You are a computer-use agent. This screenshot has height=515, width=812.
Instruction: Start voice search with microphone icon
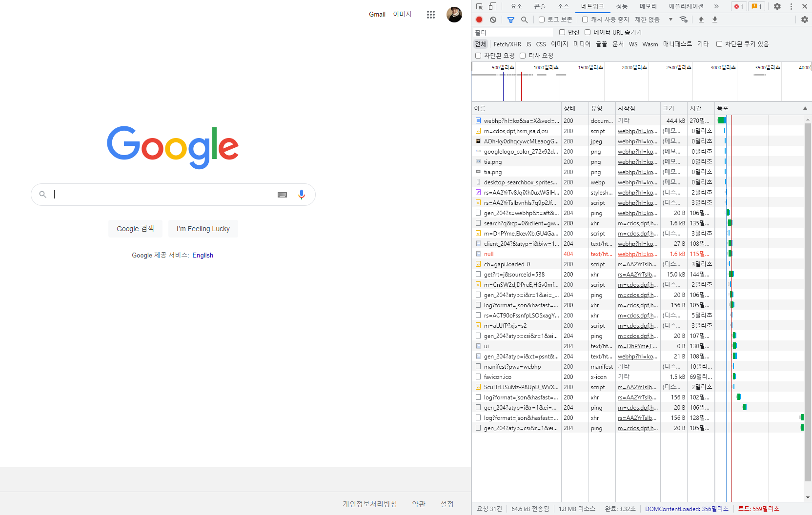(302, 195)
